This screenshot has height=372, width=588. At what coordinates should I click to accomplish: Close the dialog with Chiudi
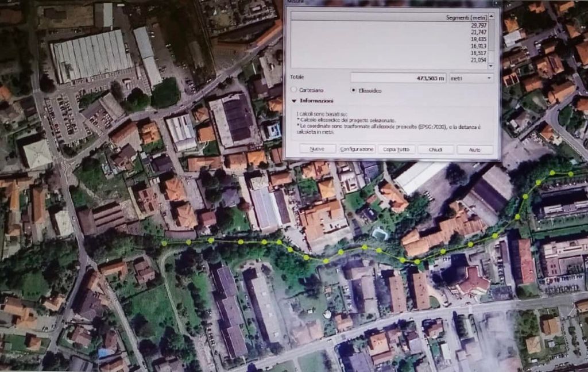click(x=435, y=149)
